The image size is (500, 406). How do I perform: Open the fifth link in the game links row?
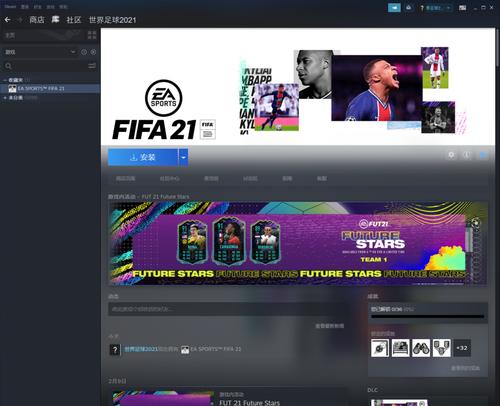point(287,179)
